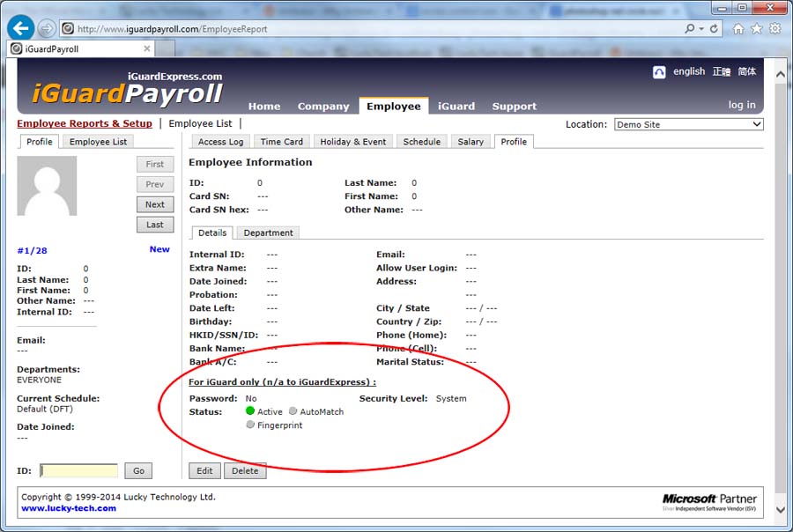The height and width of the screenshot is (532, 793).
Task: Open the www.lucky-tech.com link
Action: [x=69, y=508]
